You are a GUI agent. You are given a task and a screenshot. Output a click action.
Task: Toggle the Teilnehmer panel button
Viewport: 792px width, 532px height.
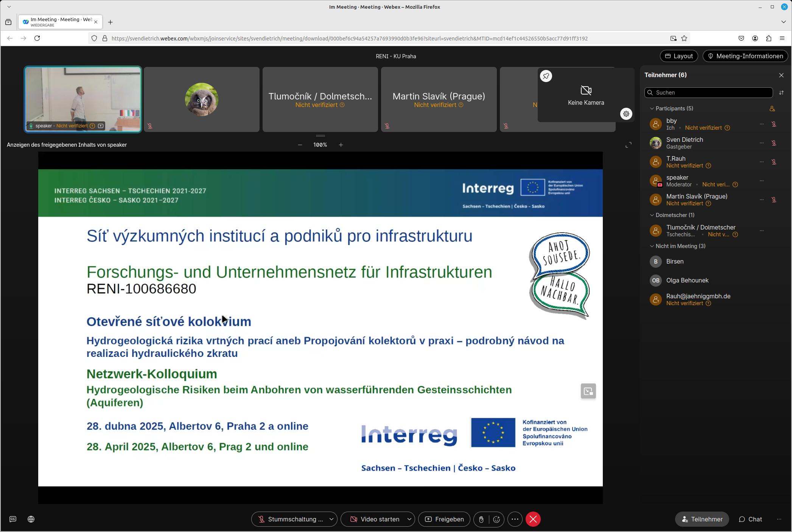click(x=702, y=519)
